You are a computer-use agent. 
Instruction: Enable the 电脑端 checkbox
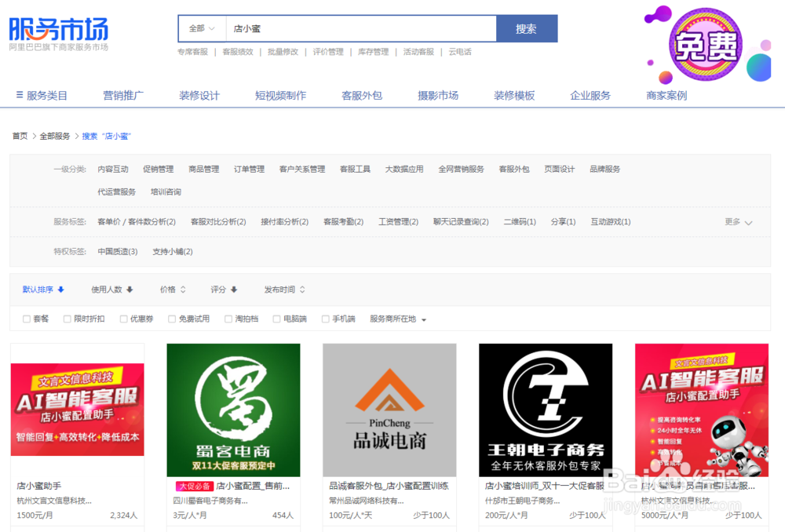point(276,319)
